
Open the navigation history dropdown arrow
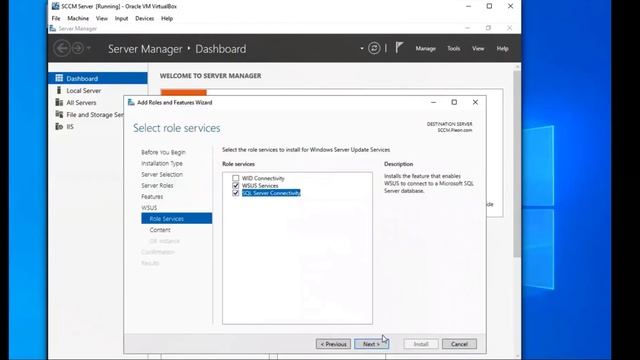(x=89, y=48)
